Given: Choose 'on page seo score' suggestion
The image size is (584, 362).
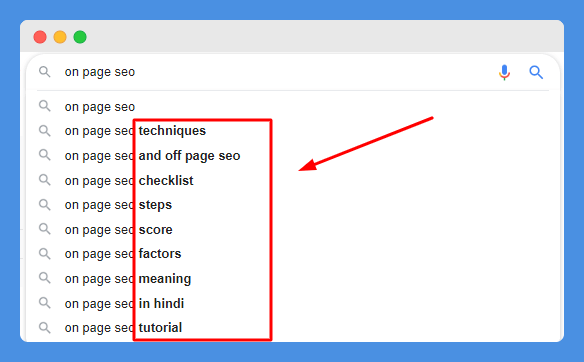Looking at the screenshot, I should click(118, 229).
